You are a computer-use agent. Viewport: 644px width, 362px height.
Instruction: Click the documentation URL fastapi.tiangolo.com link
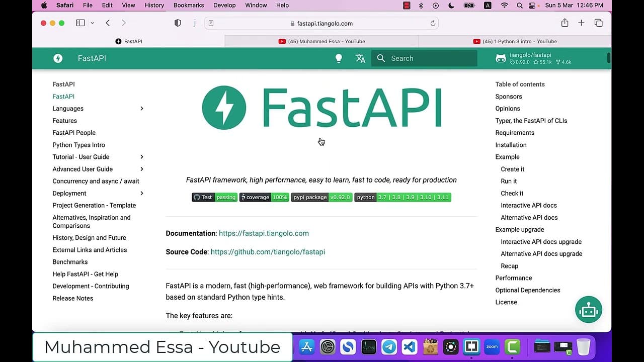tap(264, 233)
